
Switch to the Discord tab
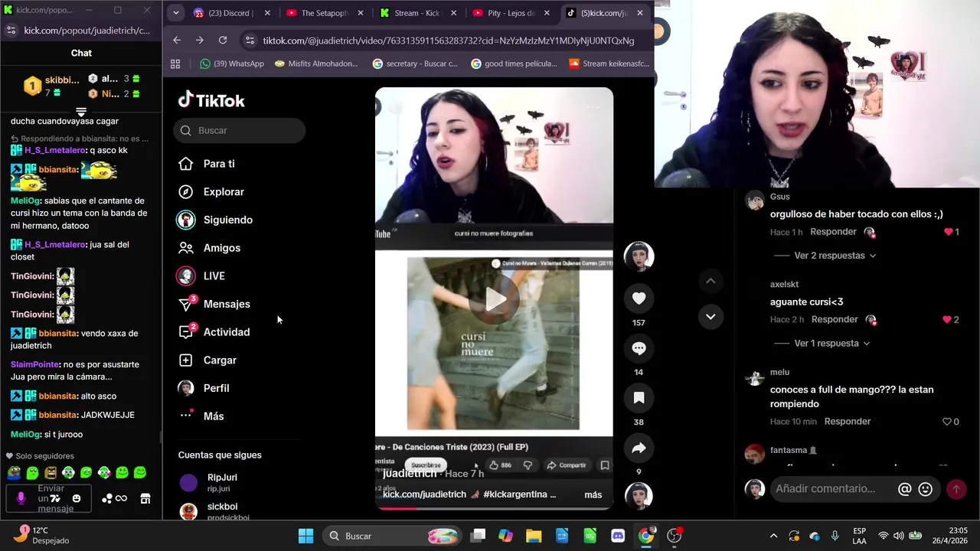232,13
